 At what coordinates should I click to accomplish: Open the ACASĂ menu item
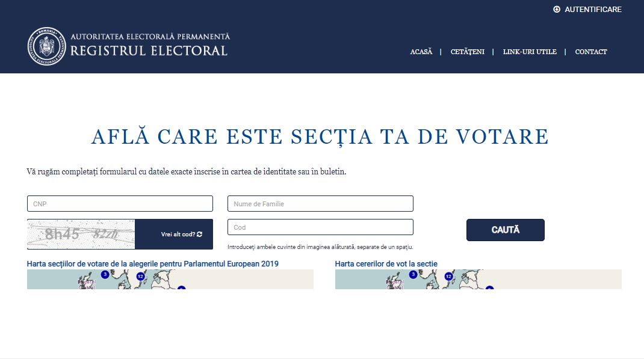(421, 52)
